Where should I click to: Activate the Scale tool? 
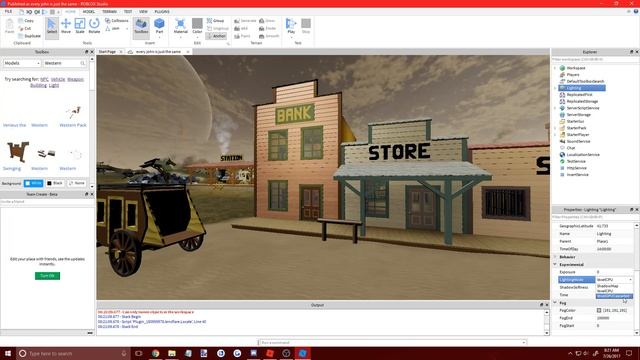coord(80,26)
